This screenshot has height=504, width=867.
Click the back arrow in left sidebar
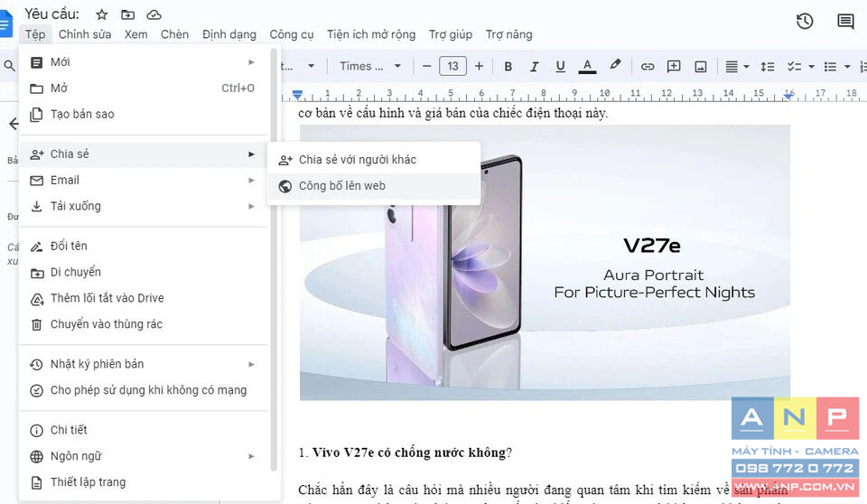[x=14, y=124]
